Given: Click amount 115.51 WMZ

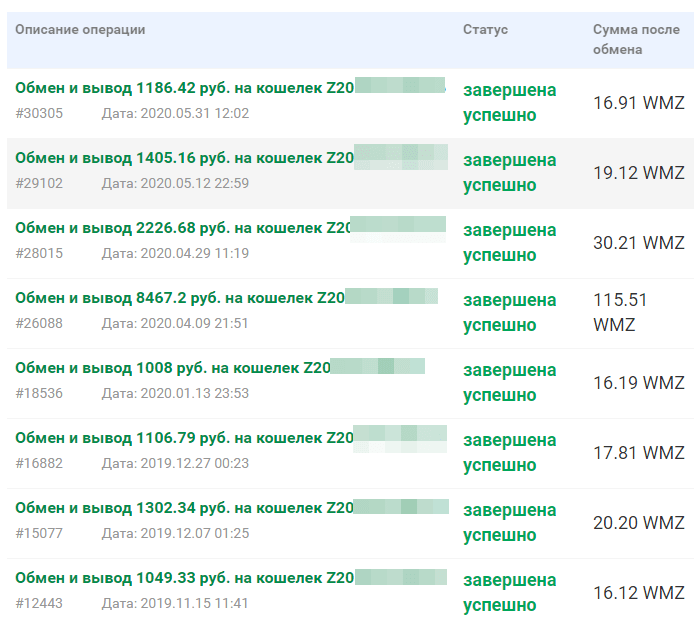Looking at the screenshot, I should (620, 312).
